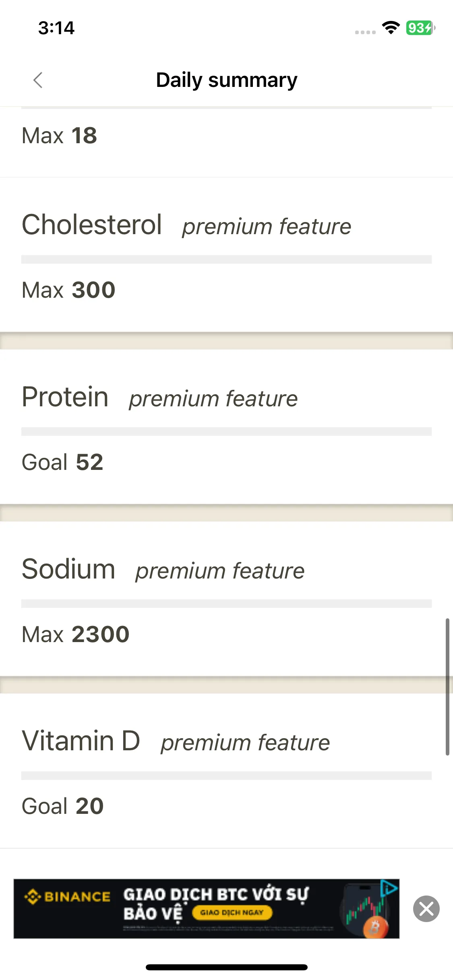This screenshot has width=453, height=980.
Task: Open the Vitamin D premium feature link
Action: (x=245, y=743)
